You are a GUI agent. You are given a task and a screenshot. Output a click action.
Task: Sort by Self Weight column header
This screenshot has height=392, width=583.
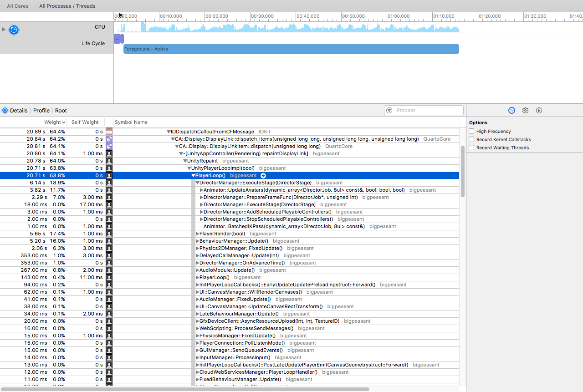tap(85, 122)
